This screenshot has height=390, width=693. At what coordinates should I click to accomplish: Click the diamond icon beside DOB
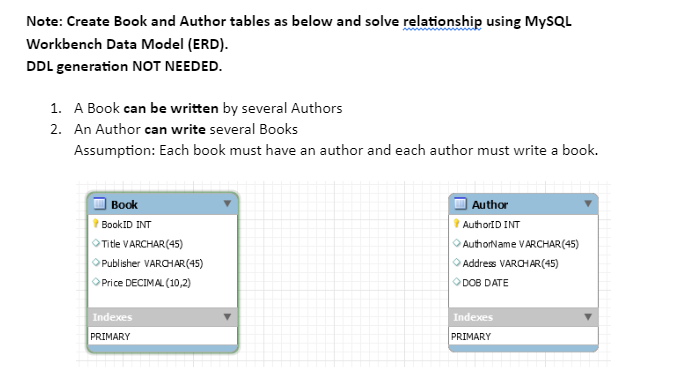pos(457,282)
